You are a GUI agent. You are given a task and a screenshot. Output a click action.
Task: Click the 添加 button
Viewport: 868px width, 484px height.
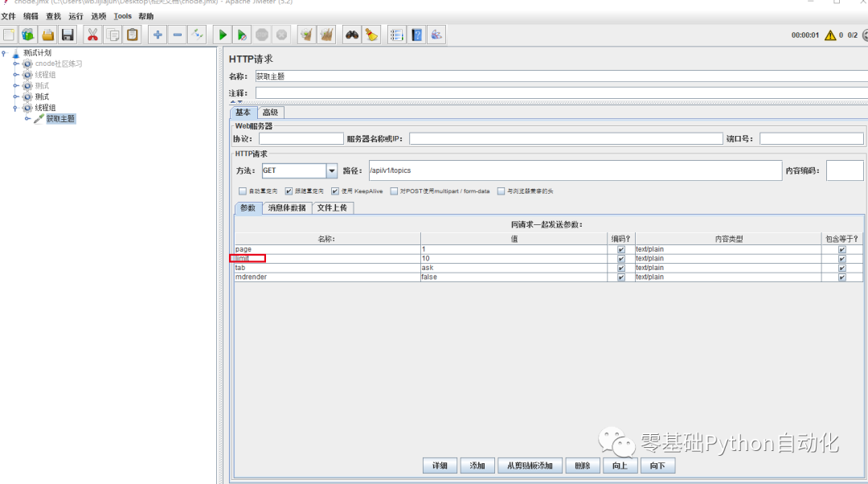pyautogui.click(x=477, y=466)
